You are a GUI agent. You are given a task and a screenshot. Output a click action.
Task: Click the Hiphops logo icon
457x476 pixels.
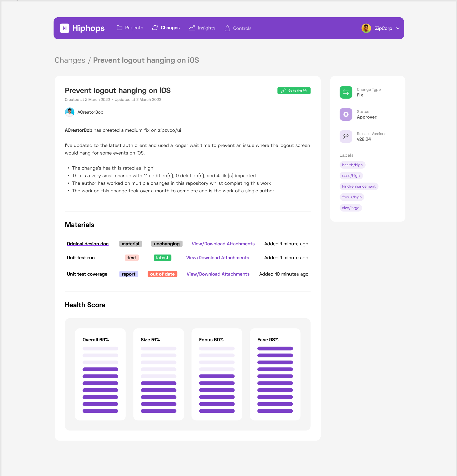coord(64,28)
